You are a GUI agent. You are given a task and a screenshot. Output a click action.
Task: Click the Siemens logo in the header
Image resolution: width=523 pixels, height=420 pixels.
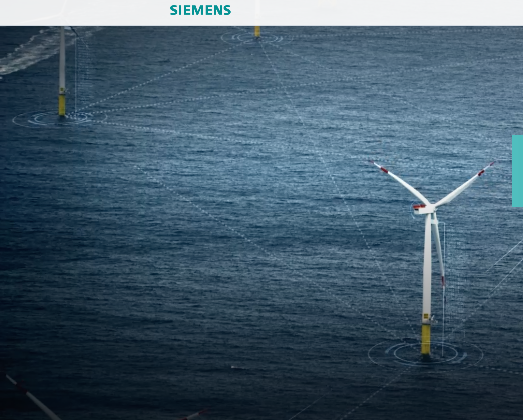200,10
